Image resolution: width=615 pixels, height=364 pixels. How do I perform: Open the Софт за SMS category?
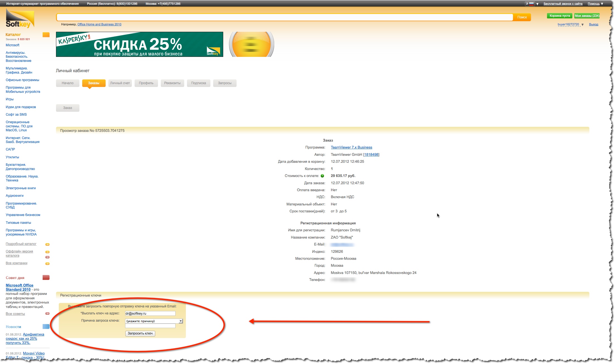16,115
